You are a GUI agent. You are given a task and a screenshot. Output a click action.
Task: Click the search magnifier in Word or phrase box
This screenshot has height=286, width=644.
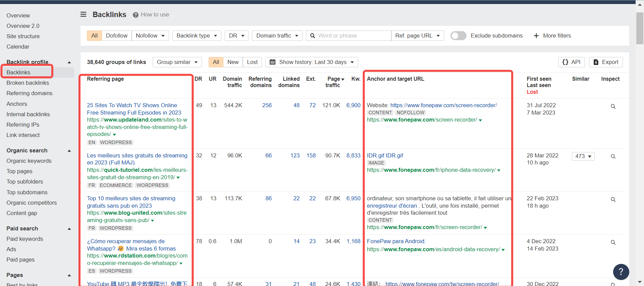(312, 35)
